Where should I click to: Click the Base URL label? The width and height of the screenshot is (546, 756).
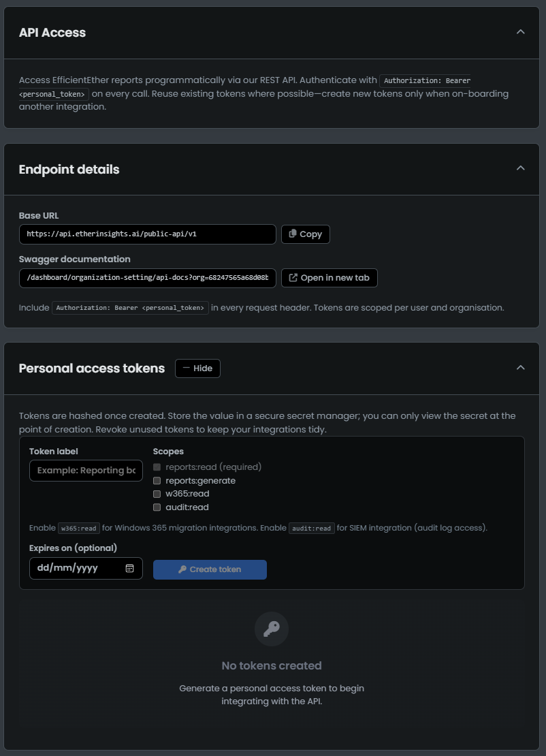(39, 215)
